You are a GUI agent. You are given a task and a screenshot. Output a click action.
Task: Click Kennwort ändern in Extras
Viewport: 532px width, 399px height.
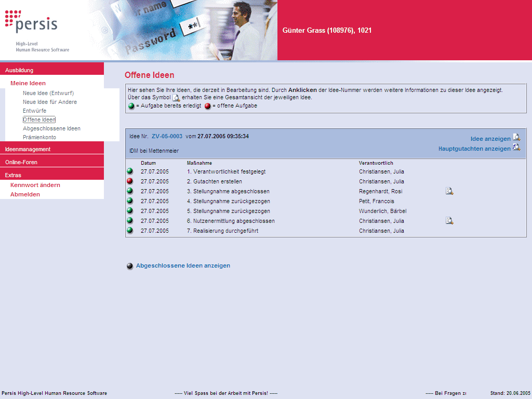point(35,185)
